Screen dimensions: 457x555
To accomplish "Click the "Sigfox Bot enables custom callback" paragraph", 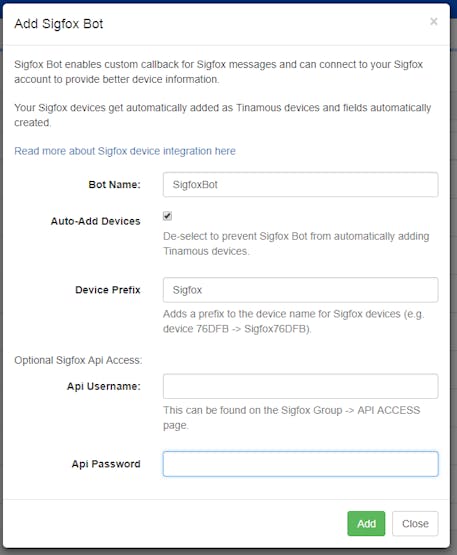I will coord(218,72).
